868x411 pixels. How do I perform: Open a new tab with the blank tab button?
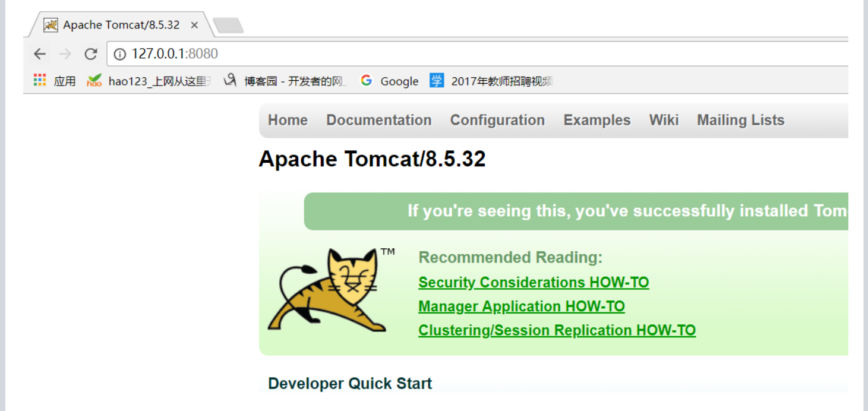(x=228, y=25)
